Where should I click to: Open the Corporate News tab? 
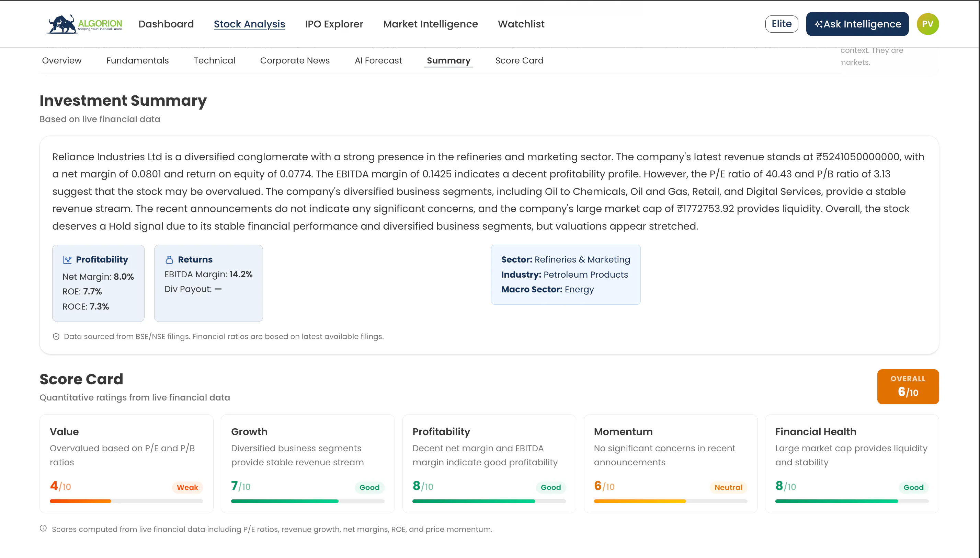point(295,60)
